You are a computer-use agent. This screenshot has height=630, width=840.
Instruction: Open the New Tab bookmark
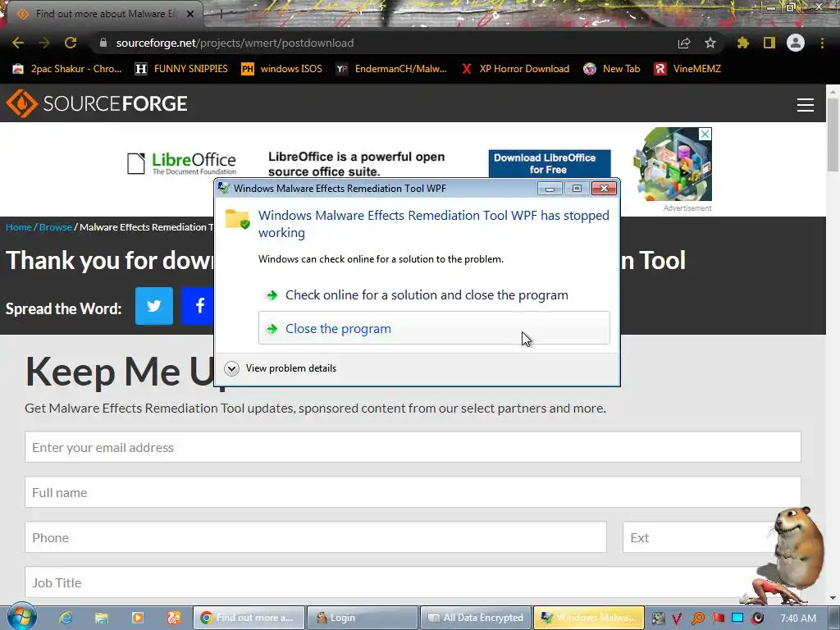click(612, 69)
